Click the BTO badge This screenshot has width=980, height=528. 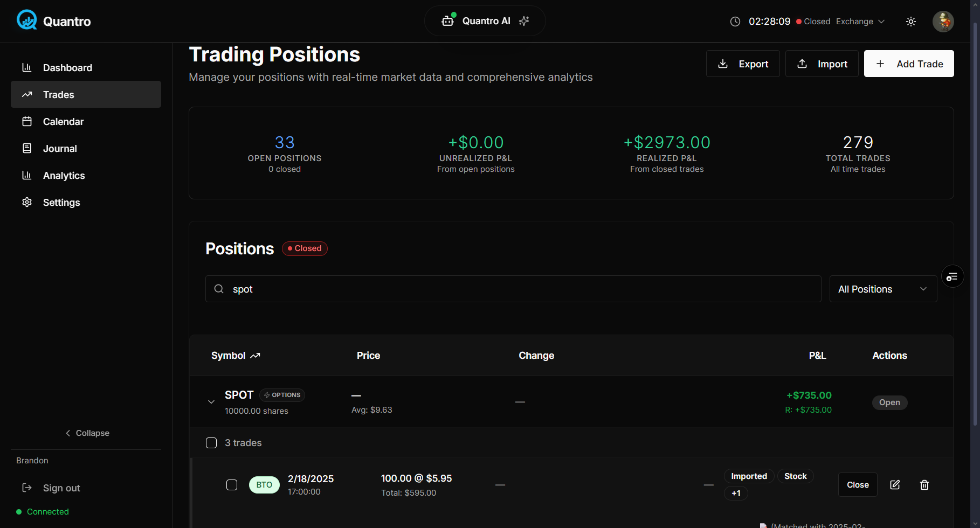click(264, 485)
